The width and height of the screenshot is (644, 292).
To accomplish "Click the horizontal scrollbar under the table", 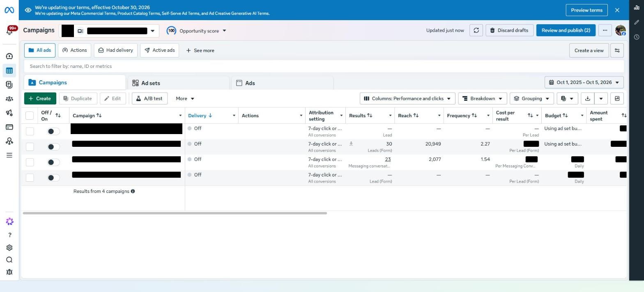I will 175,213.
